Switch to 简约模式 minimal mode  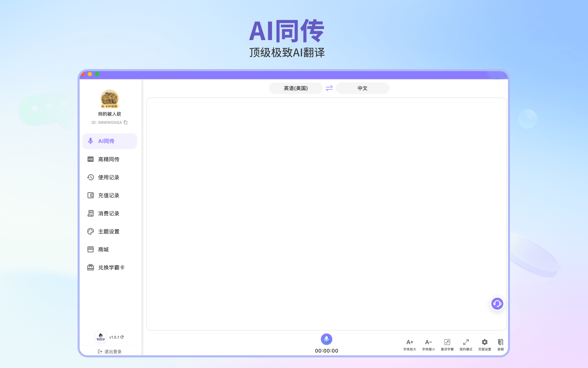(x=466, y=345)
